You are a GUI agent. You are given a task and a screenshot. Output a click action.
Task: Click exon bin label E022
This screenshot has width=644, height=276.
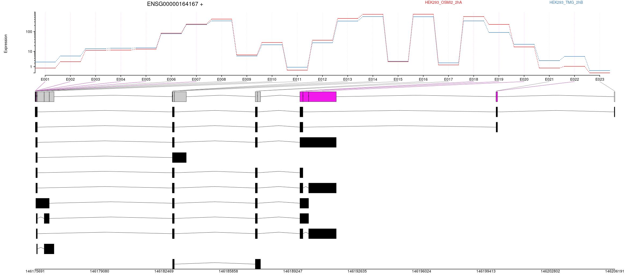575,79
